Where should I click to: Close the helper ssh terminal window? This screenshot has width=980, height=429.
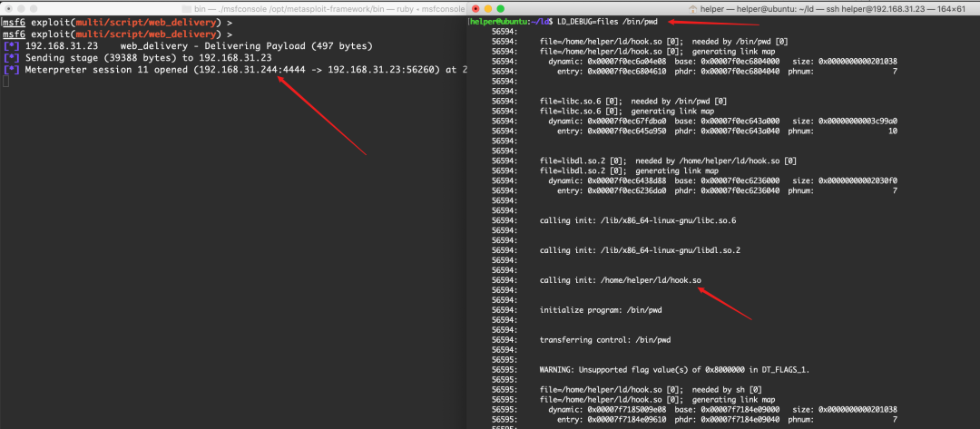pos(475,9)
